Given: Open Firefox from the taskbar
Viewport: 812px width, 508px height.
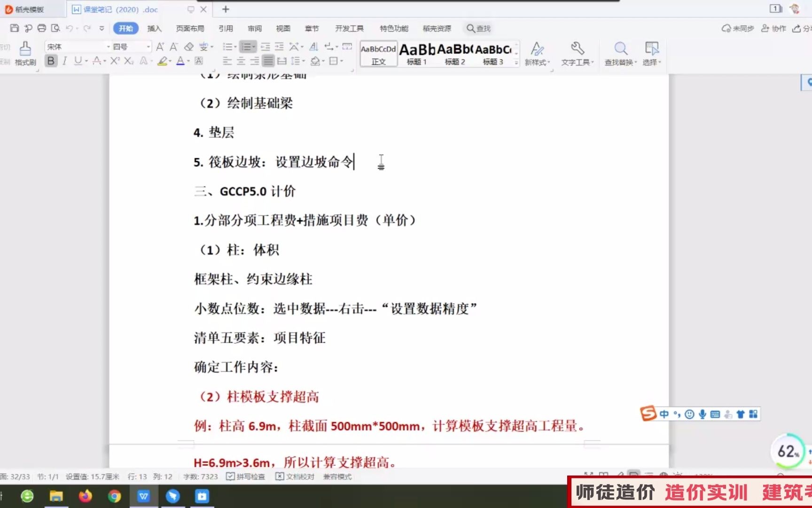Looking at the screenshot, I should pyautogui.click(x=85, y=496).
